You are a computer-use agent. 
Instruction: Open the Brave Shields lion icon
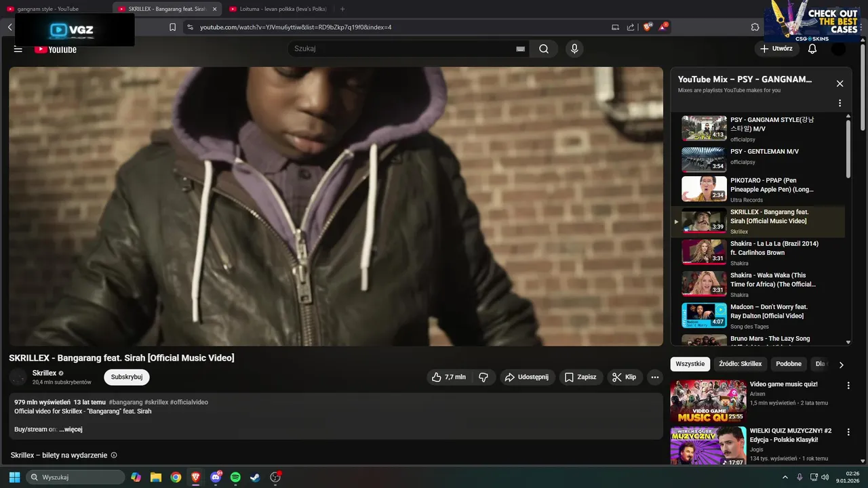(x=647, y=27)
